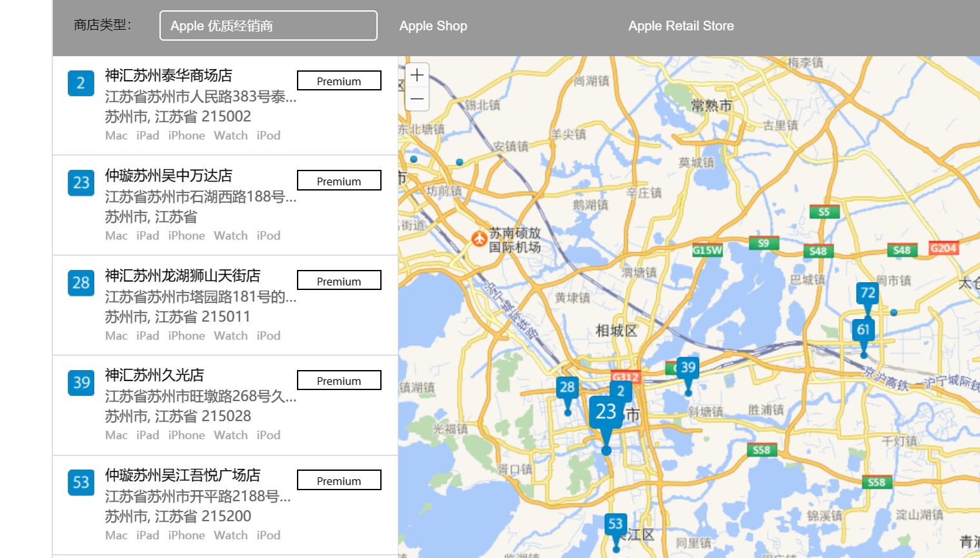Click address 江苏省苏州市旺墩路268号久...
Screen dimensions: 980x558
pos(201,397)
